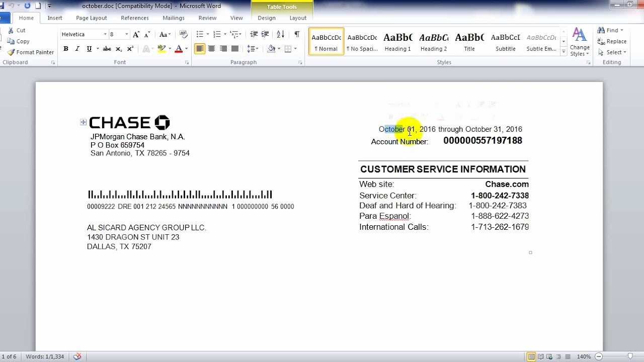The image size is (644, 362).
Task: Open the font size dropdown
Action: (x=127, y=35)
